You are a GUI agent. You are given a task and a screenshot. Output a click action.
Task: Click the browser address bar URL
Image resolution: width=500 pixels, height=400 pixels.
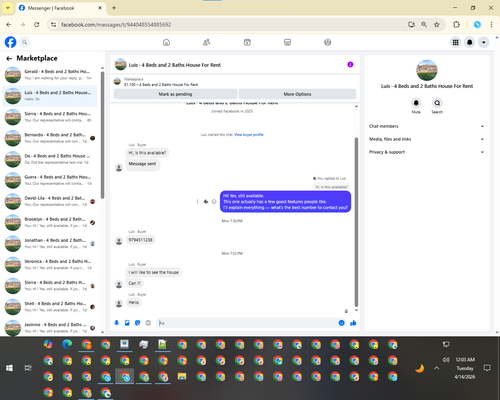click(116, 25)
